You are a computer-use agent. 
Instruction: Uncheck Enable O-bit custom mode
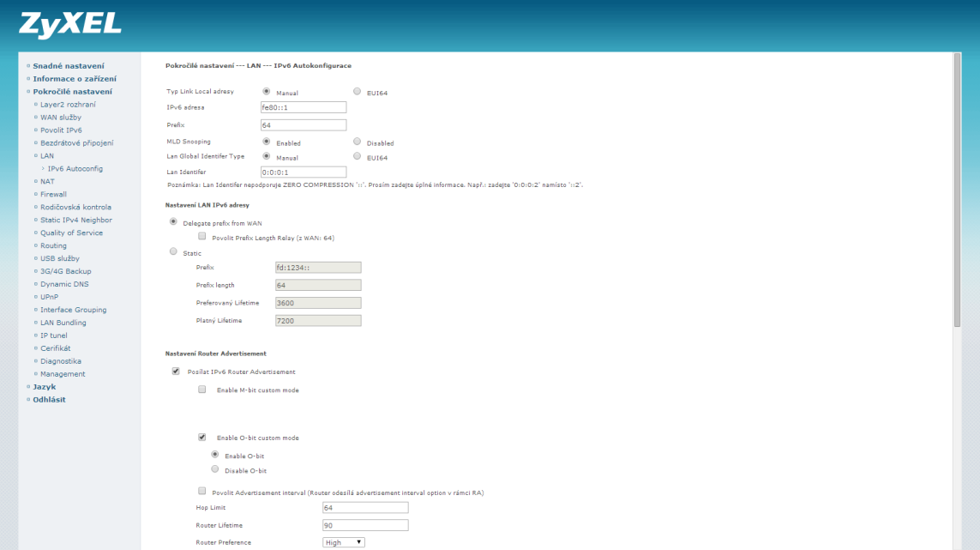coord(201,438)
